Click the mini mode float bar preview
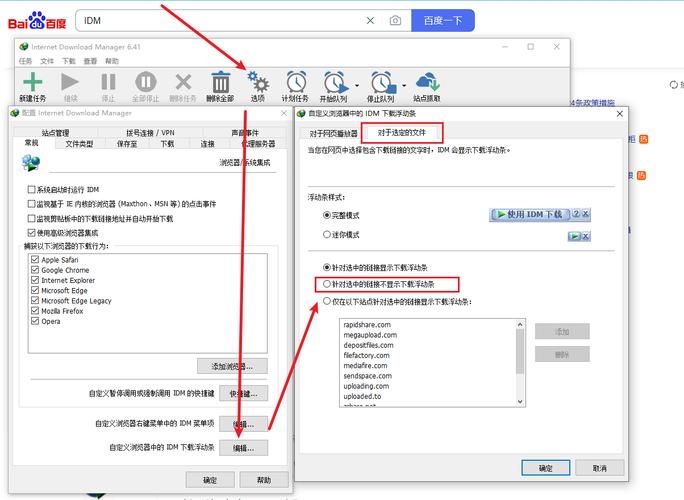 click(579, 236)
